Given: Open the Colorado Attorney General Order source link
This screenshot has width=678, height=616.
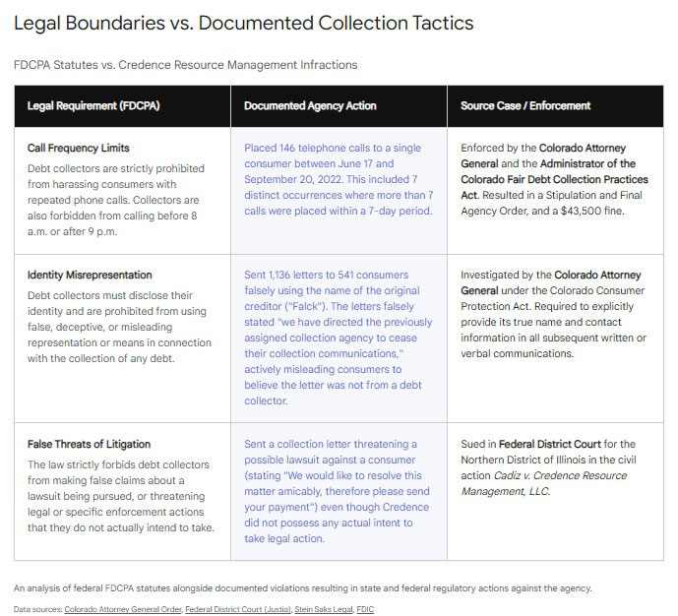Looking at the screenshot, I should pos(123,609).
